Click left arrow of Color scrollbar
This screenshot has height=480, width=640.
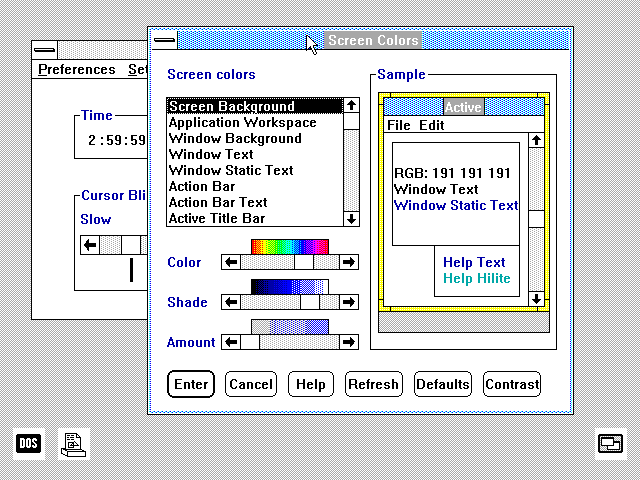click(x=231, y=262)
